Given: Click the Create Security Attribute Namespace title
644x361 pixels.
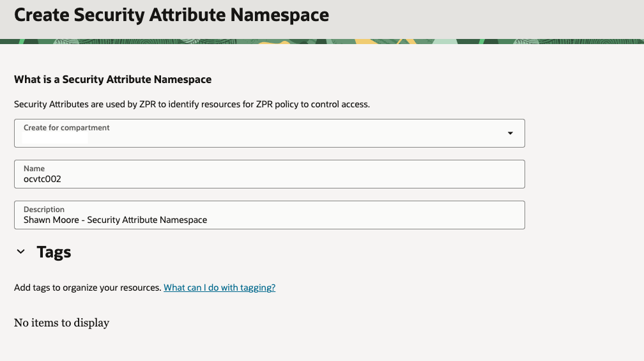Looking at the screenshot, I should [x=171, y=15].
